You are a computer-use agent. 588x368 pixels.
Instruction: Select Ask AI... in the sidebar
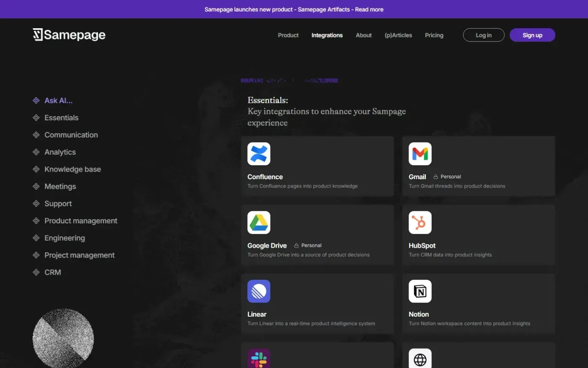(x=58, y=101)
